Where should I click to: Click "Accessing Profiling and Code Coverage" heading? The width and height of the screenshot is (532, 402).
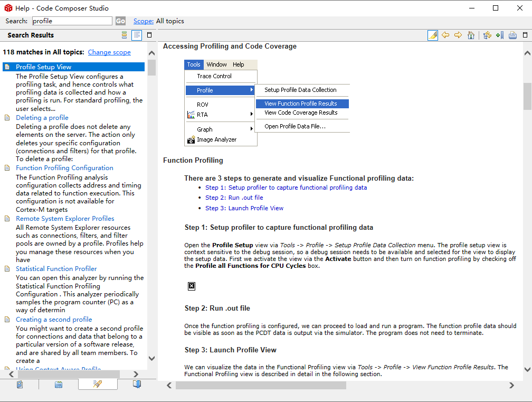click(230, 46)
